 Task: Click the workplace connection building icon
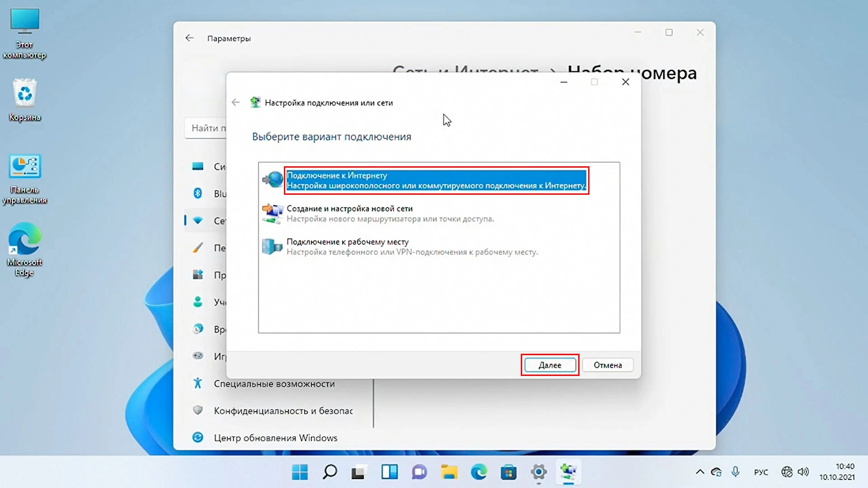272,247
